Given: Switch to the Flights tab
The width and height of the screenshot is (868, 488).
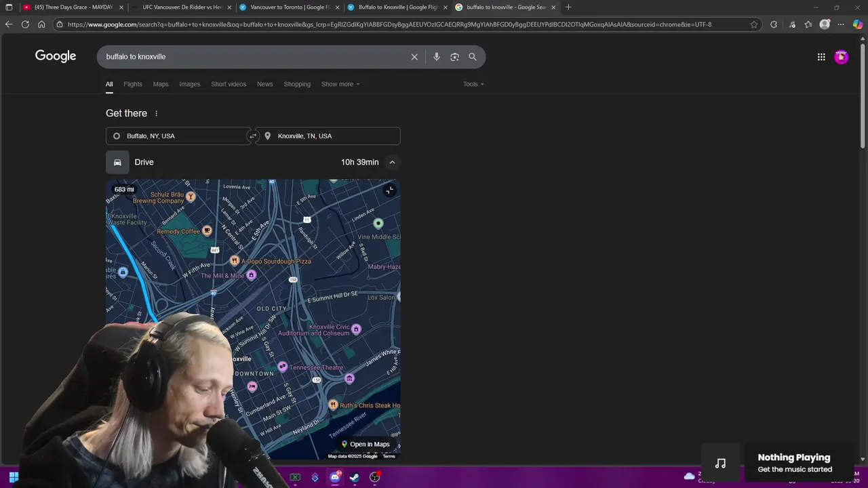Looking at the screenshot, I should tap(133, 84).
